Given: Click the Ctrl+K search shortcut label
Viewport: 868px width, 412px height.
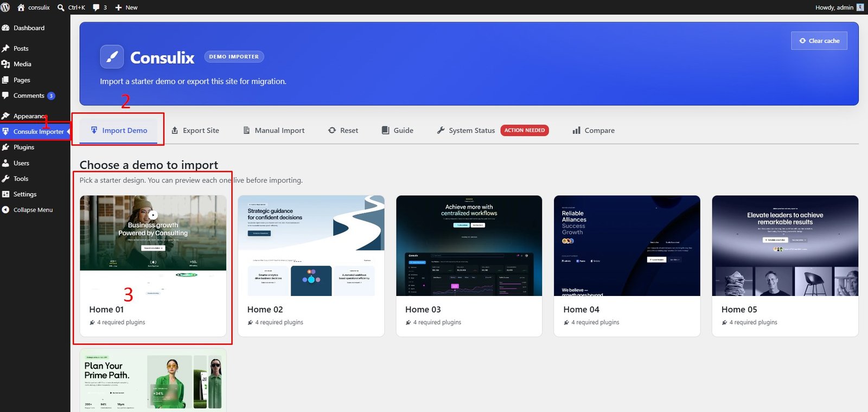Looking at the screenshot, I should click(76, 8).
